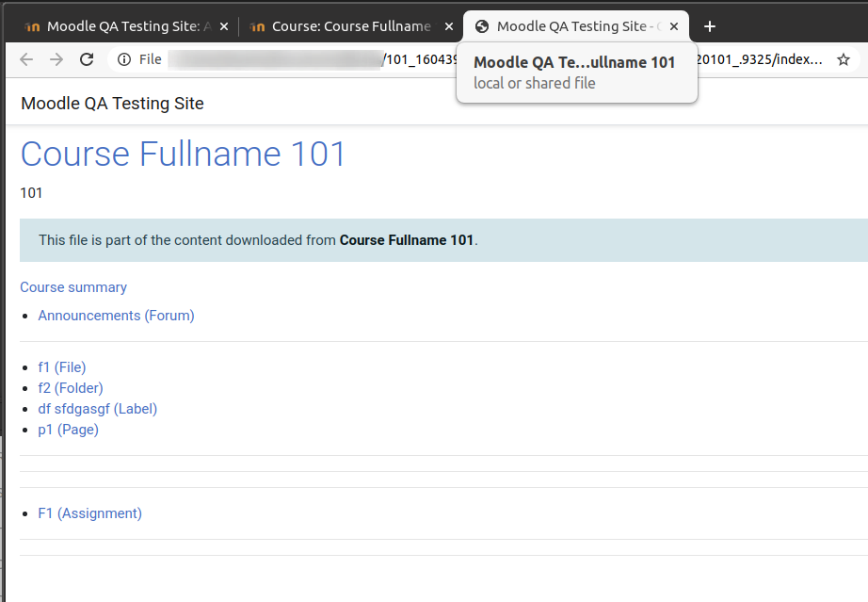
Task: Reload the current page
Action: tap(87, 59)
